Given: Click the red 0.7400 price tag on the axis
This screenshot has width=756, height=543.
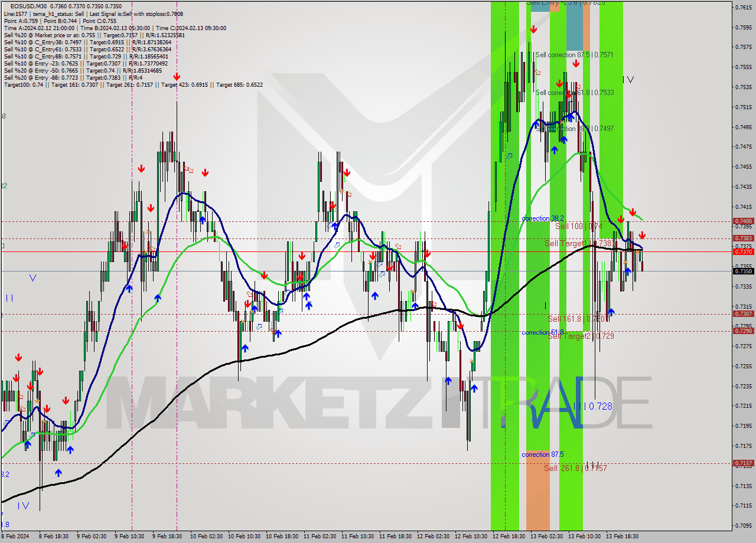Looking at the screenshot, I should [x=743, y=221].
